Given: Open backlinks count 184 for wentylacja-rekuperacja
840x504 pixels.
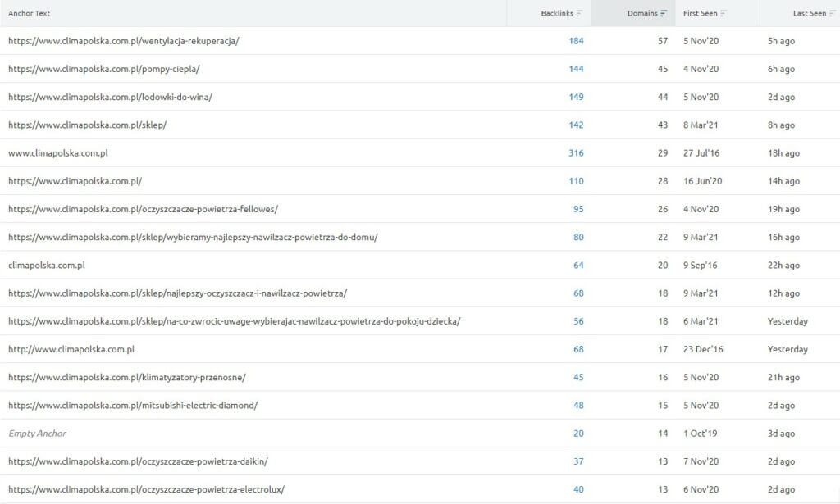Looking at the screenshot, I should 576,41.
